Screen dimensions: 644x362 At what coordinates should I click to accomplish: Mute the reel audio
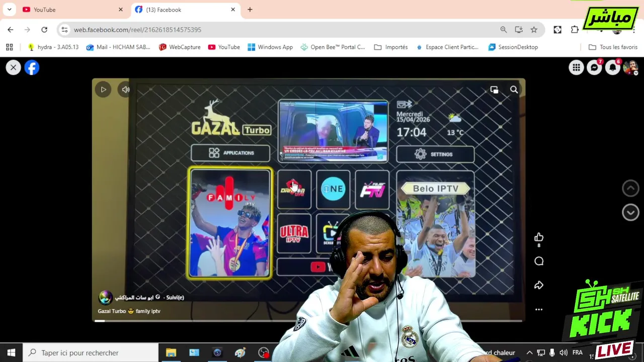pos(125,89)
